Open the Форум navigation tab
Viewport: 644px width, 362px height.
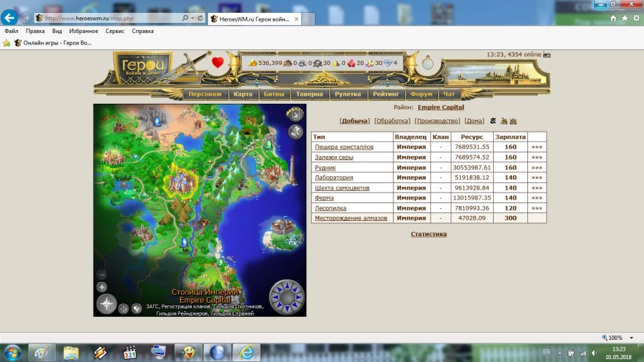click(x=421, y=94)
